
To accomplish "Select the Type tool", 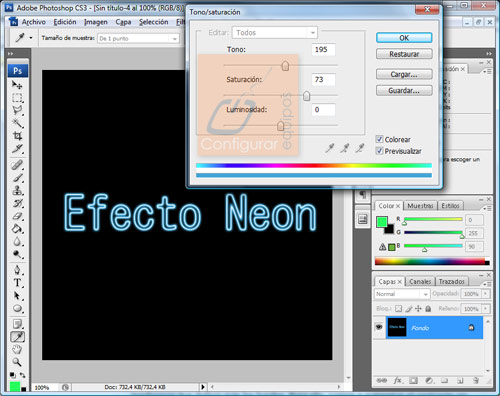I will pyautogui.click(x=17, y=283).
